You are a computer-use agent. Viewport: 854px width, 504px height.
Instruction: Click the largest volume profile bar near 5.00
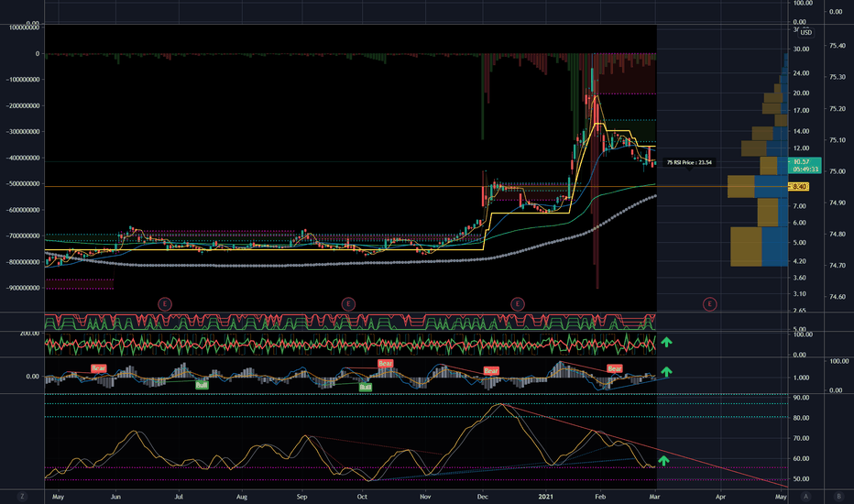[760, 247]
